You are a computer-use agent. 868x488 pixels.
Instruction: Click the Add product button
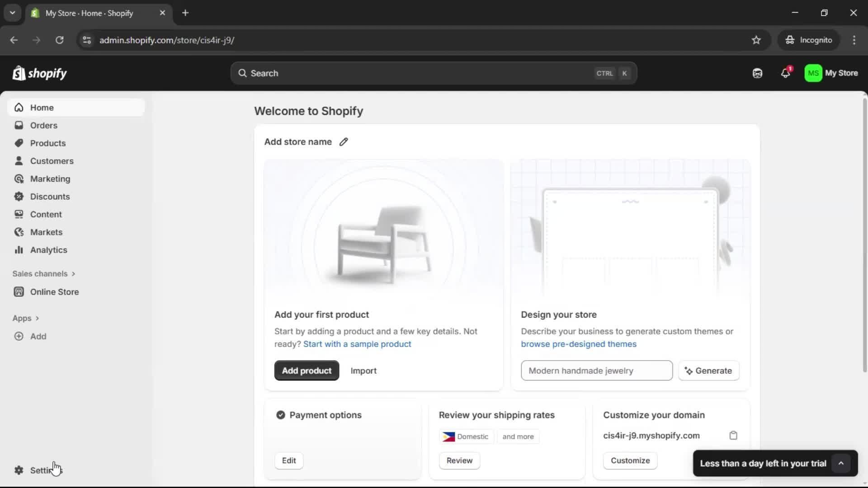pos(307,371)
